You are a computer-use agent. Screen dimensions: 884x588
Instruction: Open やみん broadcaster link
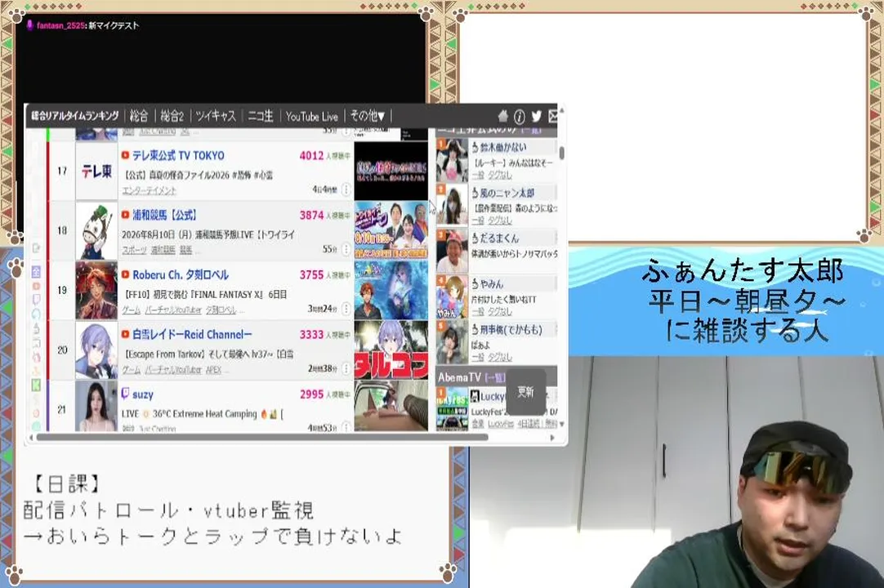click(x=492, y=283)
